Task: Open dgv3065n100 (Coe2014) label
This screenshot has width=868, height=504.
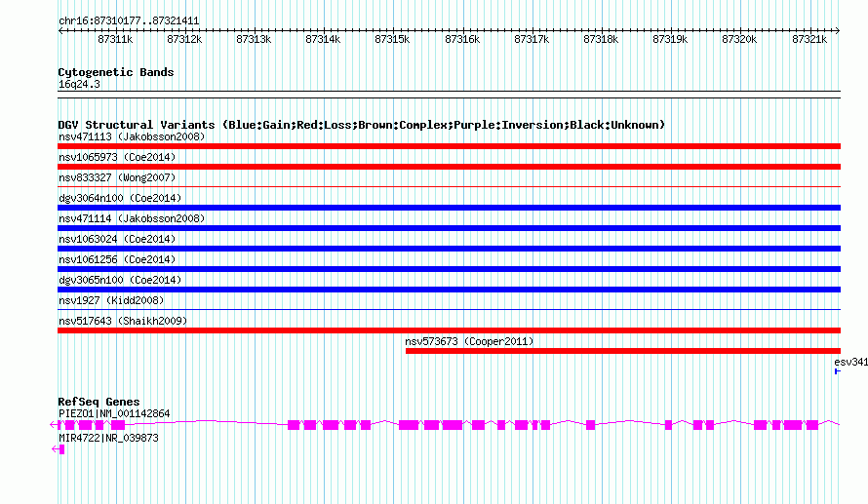Action: [120, 280]
